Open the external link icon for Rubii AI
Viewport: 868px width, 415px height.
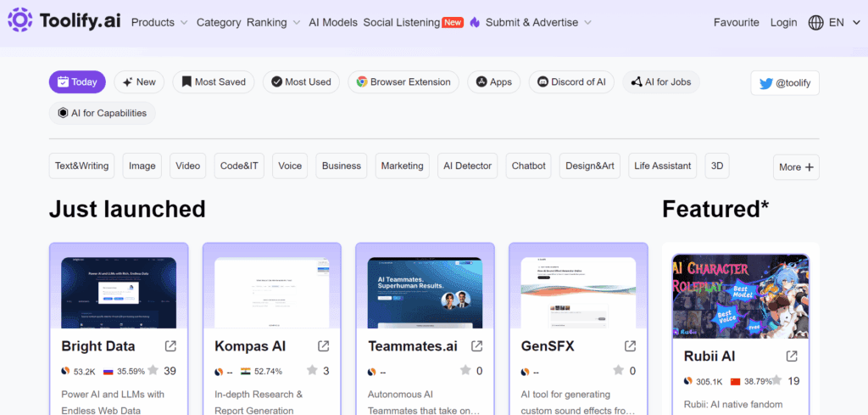coord(792,356)
